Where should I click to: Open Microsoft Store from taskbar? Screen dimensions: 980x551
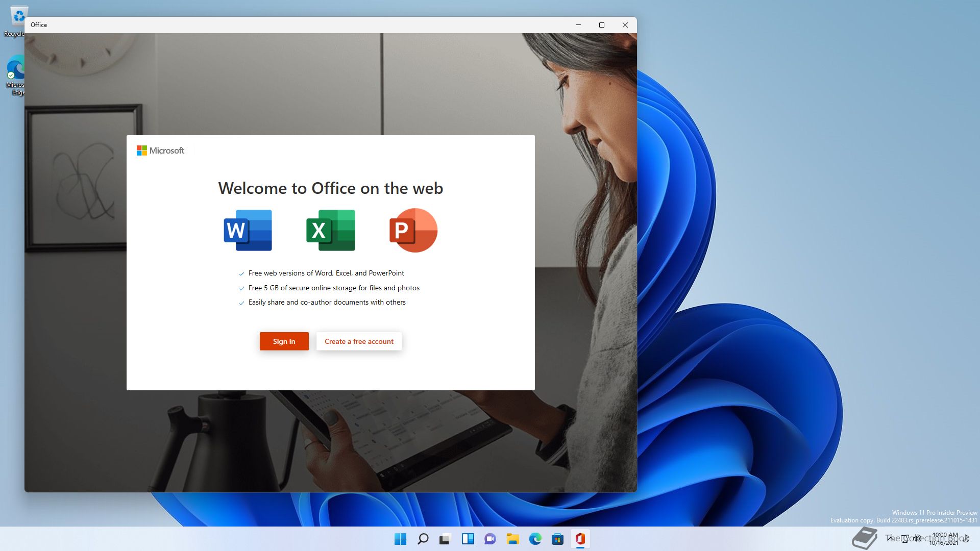(x=558, y=539)
